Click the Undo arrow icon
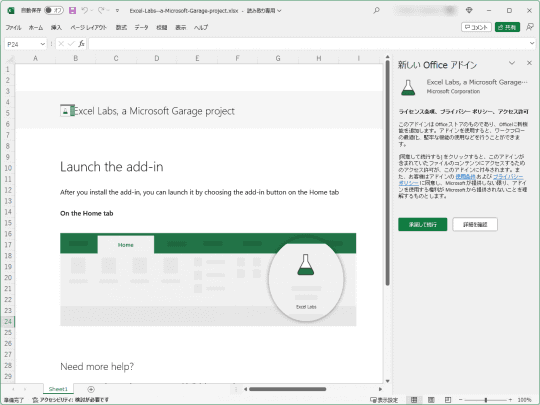 pos(84,11)
